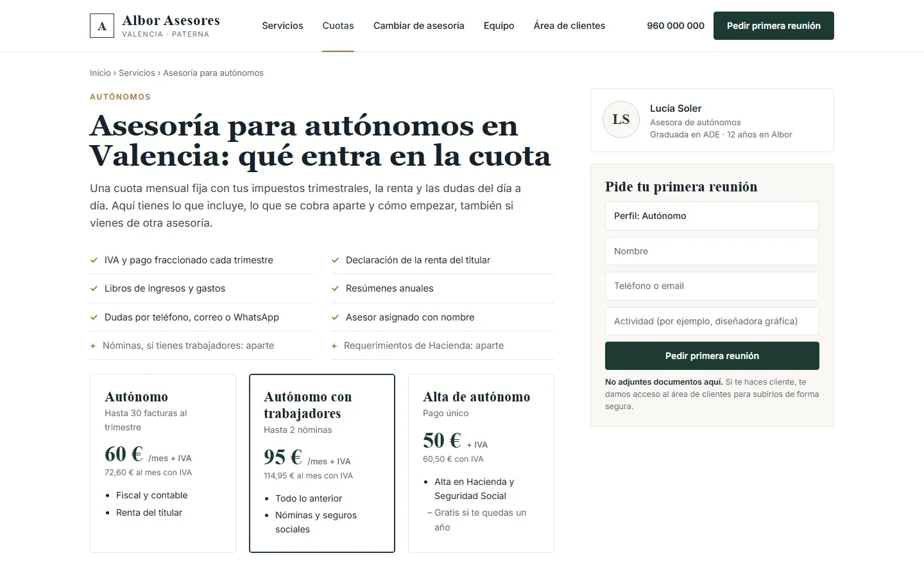Screen dimensions: 924x578
Task: Select the Autónomo 60 € plan card
Action: pyautogui.click(x=163, y=463)
